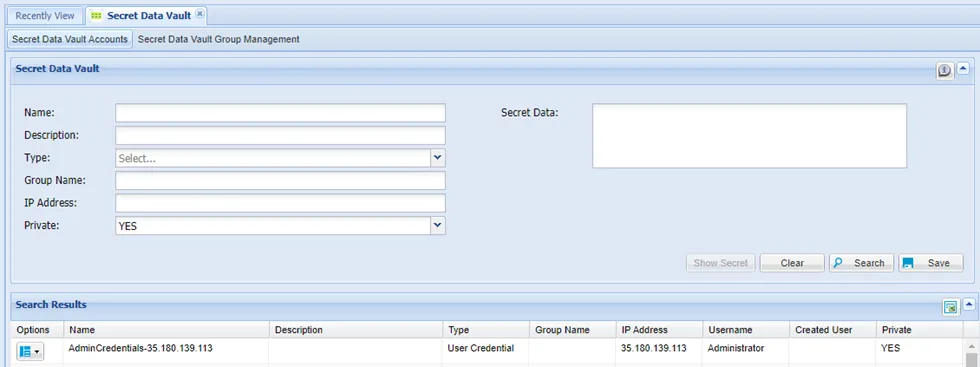Click the 35.180.139.113 IP address cell

[x=654, y=348]
